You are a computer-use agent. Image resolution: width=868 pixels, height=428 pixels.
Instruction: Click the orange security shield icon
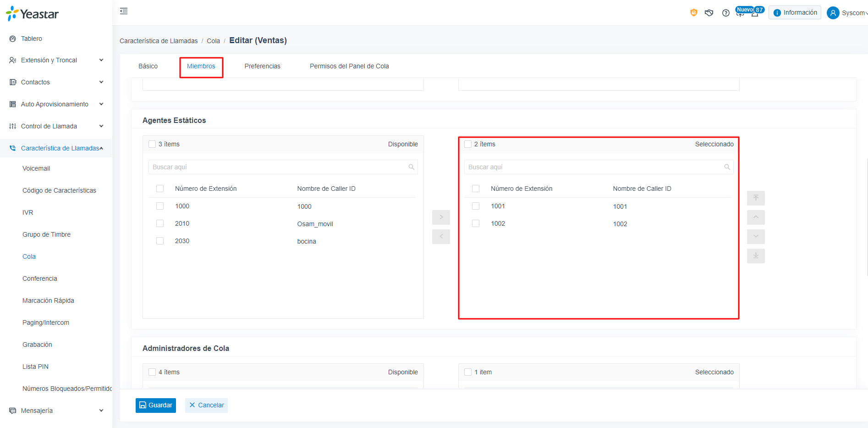click(x=693, y=13)
